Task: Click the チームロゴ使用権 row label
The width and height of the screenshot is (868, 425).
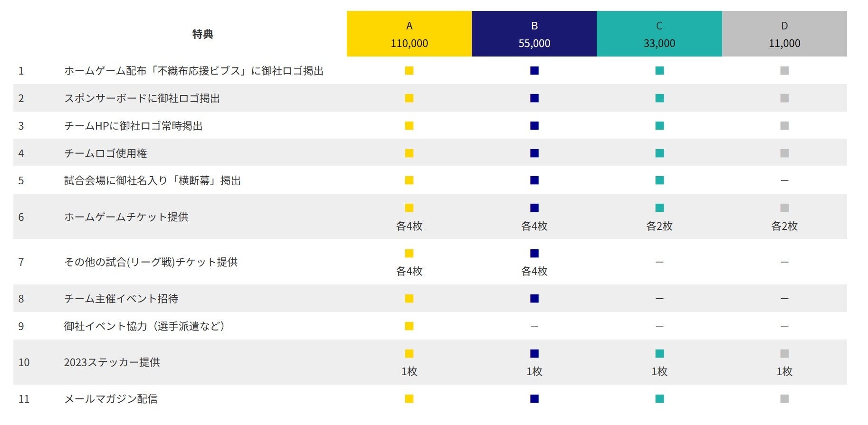Action: [105, 153]
